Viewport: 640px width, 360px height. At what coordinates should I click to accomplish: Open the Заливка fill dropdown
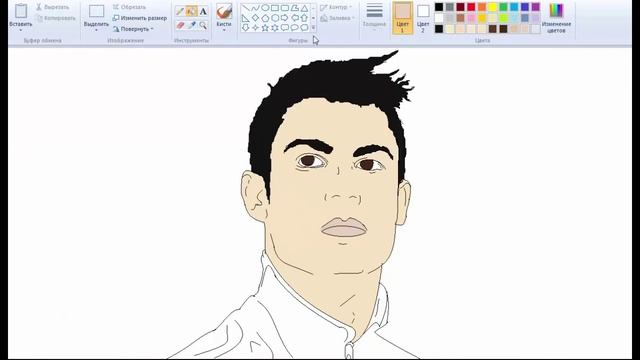pos(338,18)
